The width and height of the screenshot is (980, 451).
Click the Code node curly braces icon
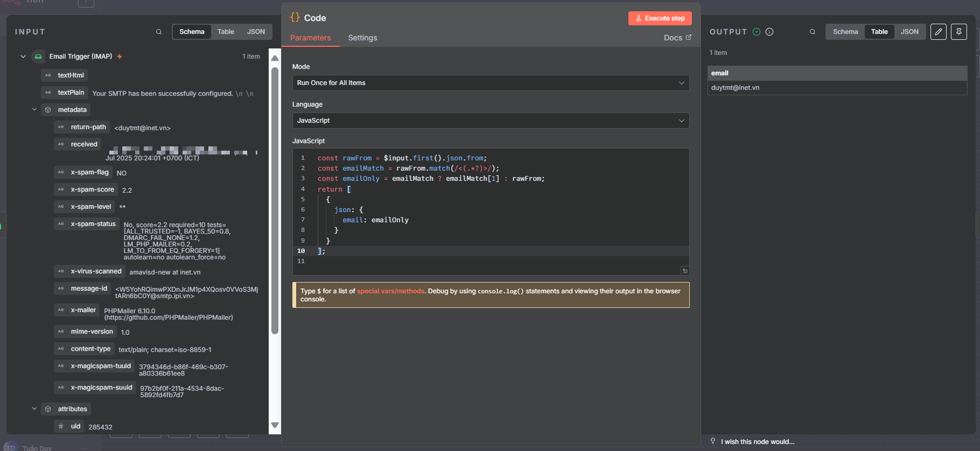(295, 18)
